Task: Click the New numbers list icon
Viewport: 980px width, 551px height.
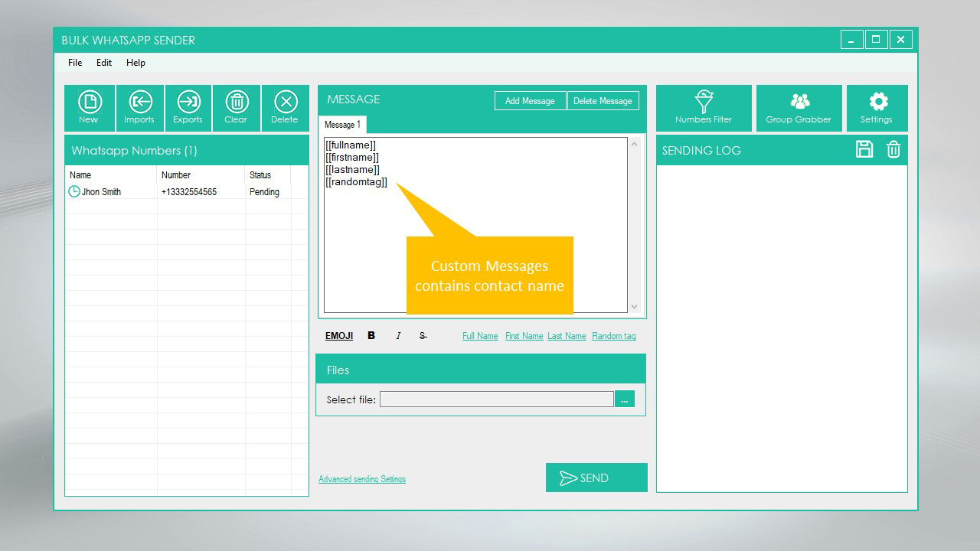Action: point(90,108)
